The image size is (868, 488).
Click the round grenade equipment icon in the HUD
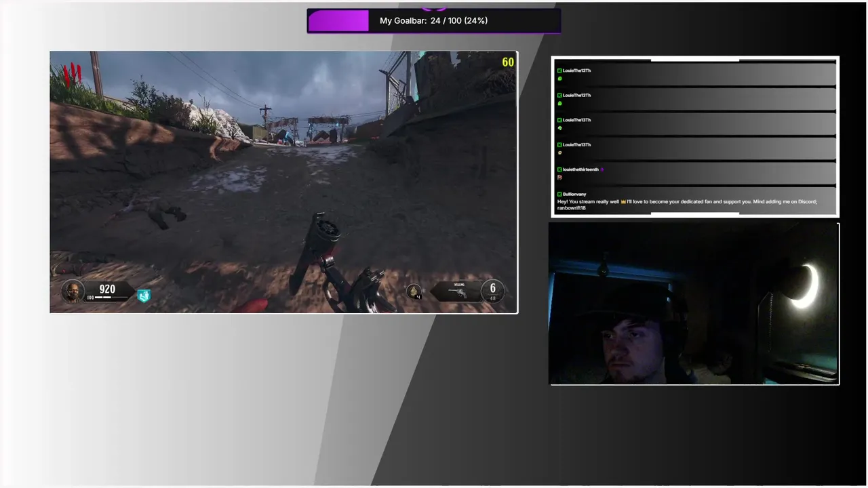point(414,291)
